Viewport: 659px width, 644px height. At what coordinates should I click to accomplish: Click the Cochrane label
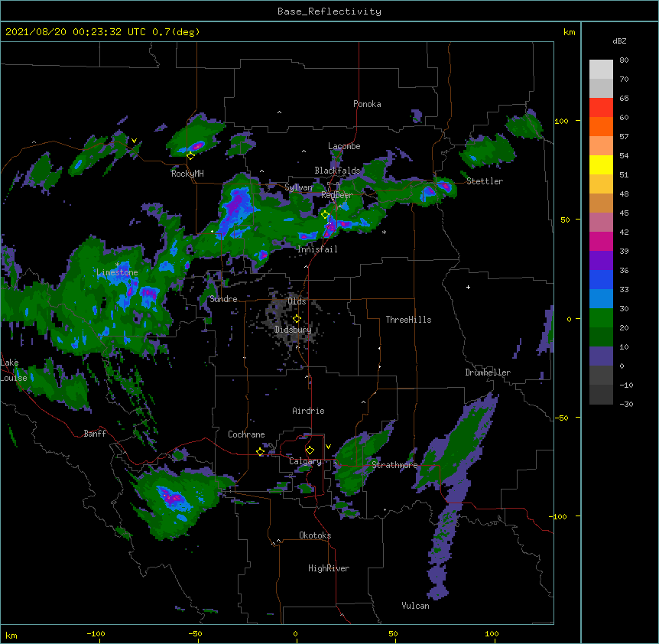[x=246, y=434]
